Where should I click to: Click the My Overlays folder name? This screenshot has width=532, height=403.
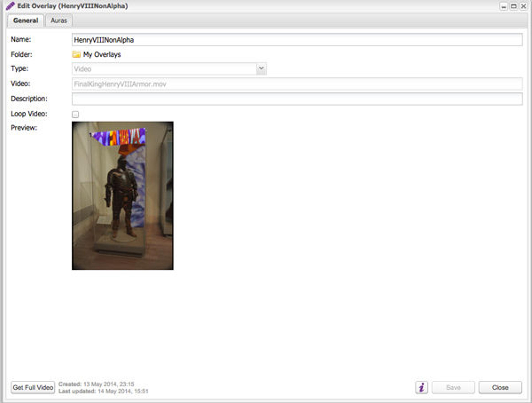pyautogui.click(x=102, y=55)
